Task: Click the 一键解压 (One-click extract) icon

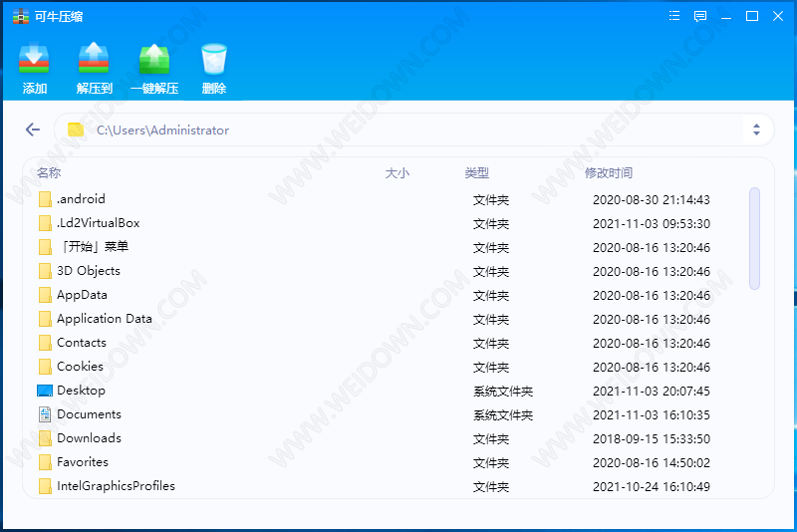Action: coord(154,60)
